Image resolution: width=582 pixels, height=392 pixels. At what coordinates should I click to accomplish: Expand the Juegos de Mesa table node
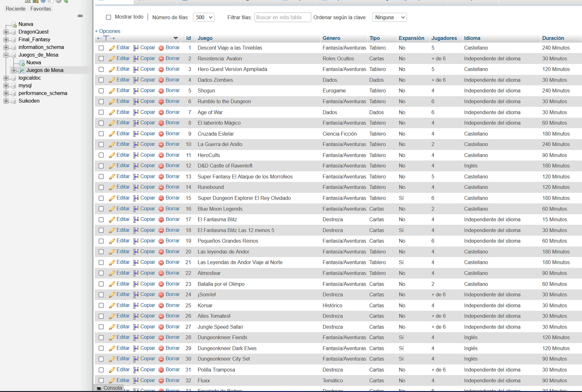tap(14, 70)
